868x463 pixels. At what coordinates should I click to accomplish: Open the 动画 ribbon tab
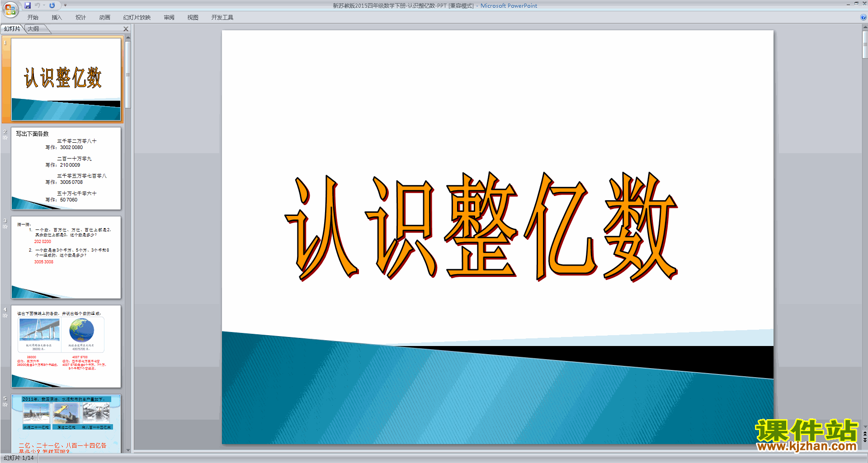(x=105, y=18)
